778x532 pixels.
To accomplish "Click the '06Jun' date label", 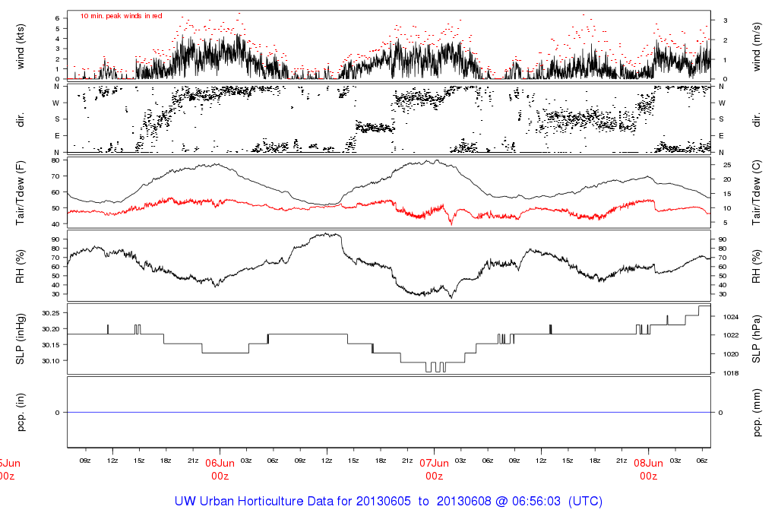I will (220, 463).
